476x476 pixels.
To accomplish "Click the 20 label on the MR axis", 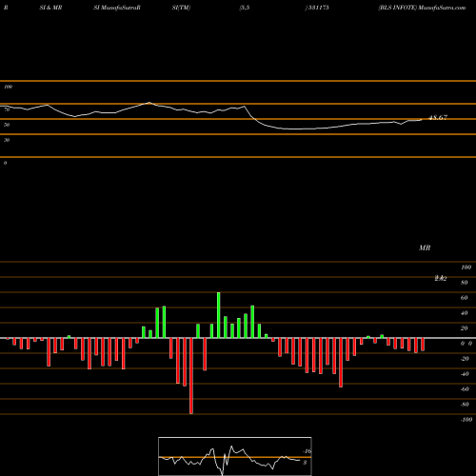I will click(x=464, y=328).
